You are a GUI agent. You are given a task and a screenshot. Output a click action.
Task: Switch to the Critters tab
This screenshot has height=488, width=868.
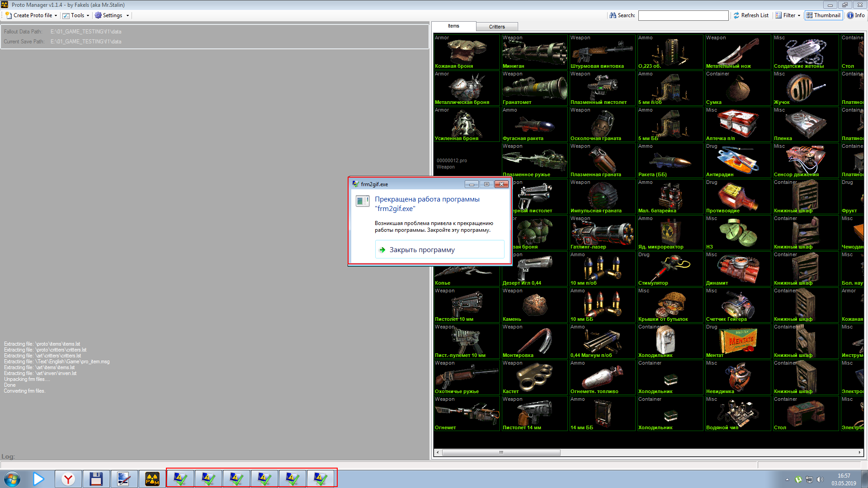coord(497,27)
